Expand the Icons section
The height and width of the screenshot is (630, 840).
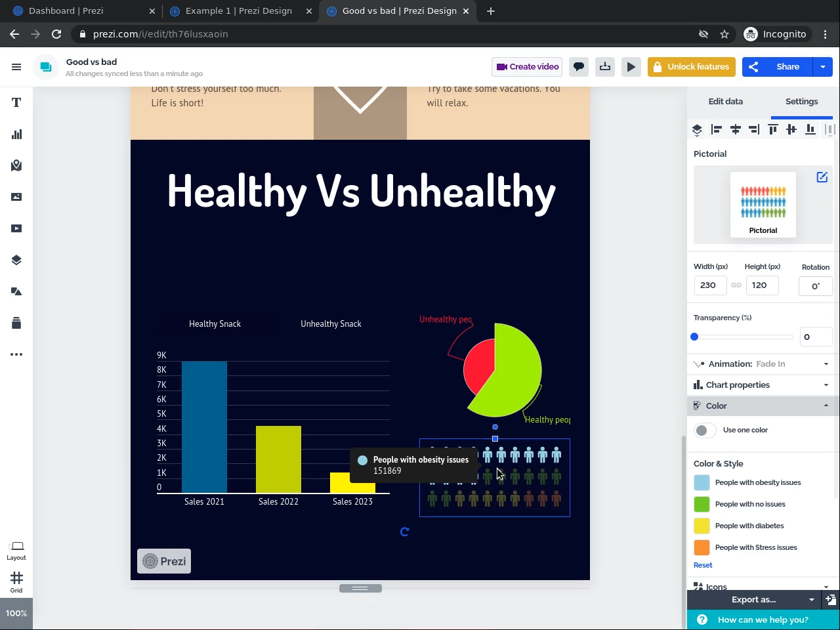tap(763, 586)
